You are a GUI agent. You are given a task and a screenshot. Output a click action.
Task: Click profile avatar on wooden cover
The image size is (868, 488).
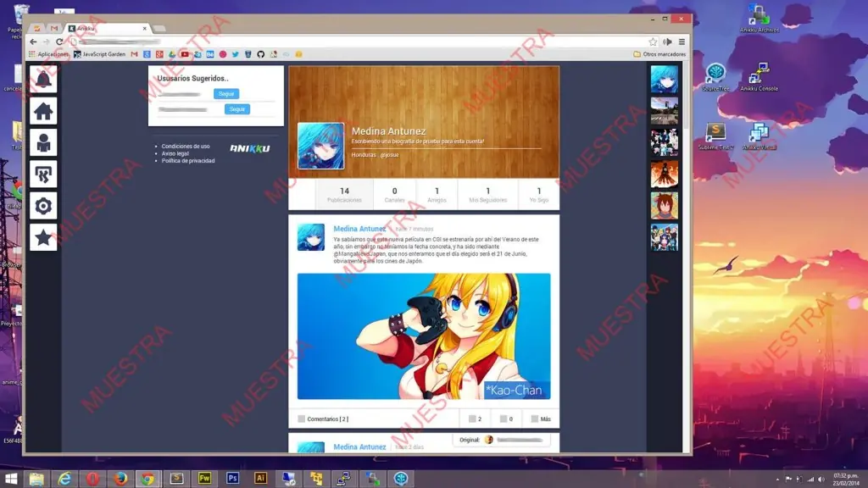click(x=320, y=146)
